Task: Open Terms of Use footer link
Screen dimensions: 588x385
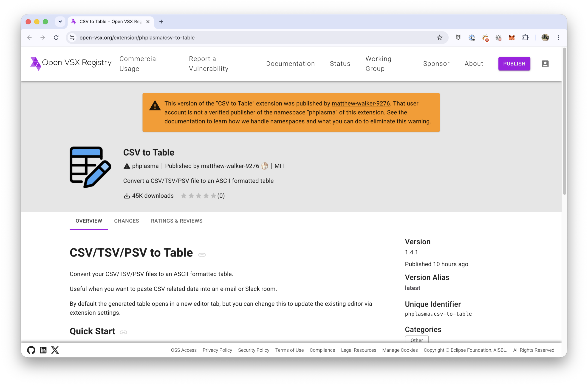Action: click(289, 350)
